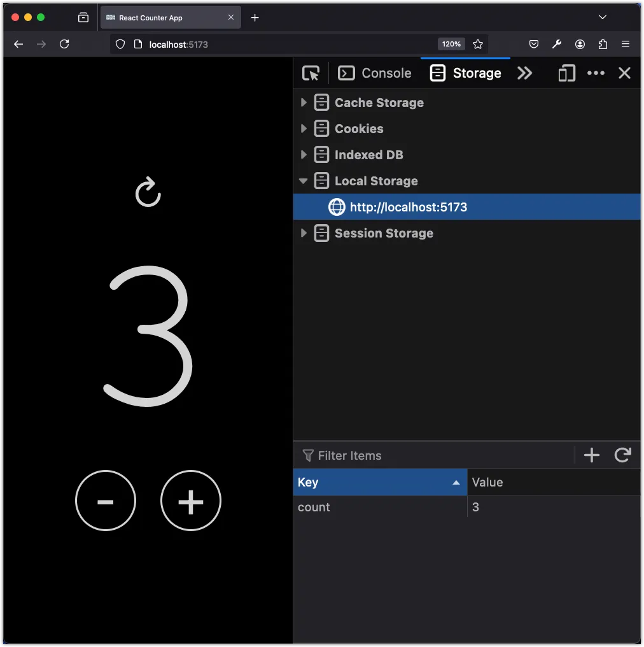The image size is (644, 647).
Task: Close the DevTools panel
Action: point(625,73)
